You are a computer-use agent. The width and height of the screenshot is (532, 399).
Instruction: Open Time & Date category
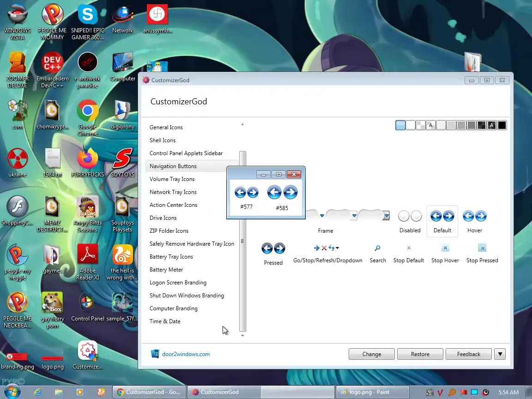192,321
